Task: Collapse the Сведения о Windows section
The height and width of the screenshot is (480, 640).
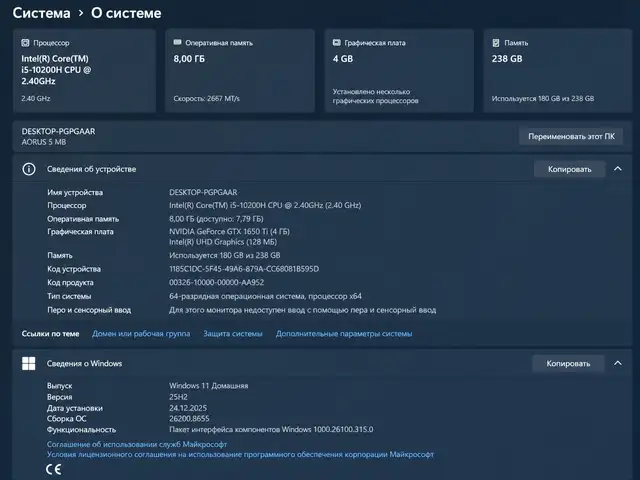Action: tap(618, 363)
